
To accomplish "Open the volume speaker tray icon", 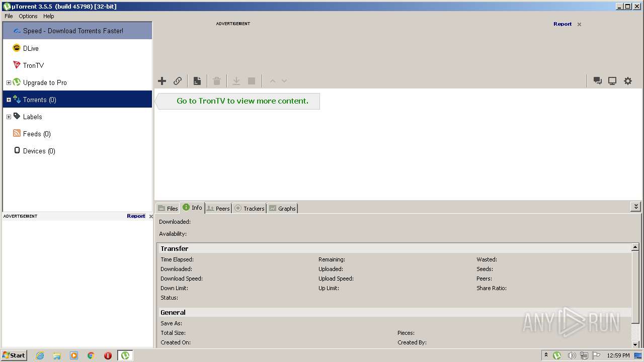I will tap(572, 355).
